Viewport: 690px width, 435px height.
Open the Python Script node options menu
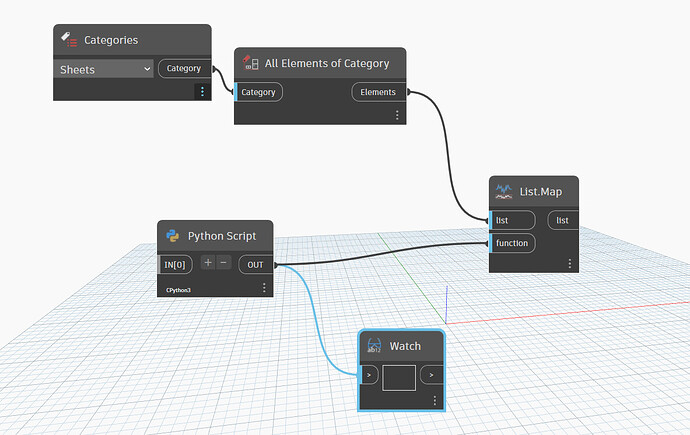(x=264, y=287)
